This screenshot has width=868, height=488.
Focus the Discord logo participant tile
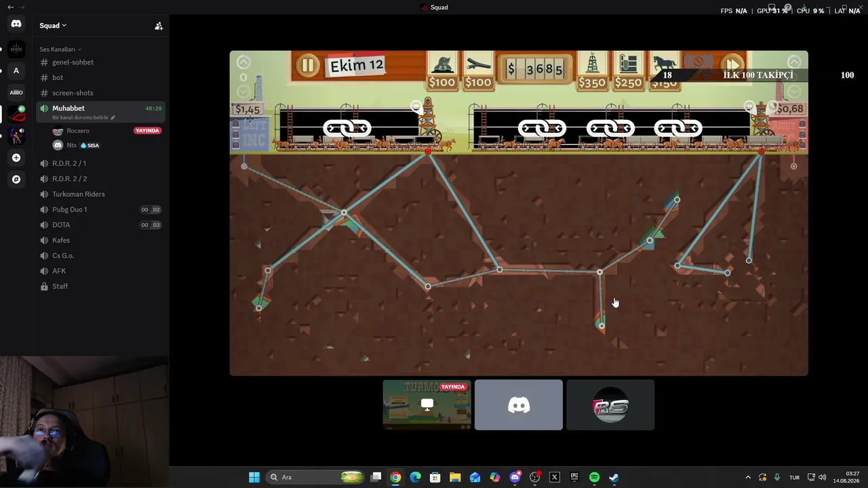click(x=519, y=405)
